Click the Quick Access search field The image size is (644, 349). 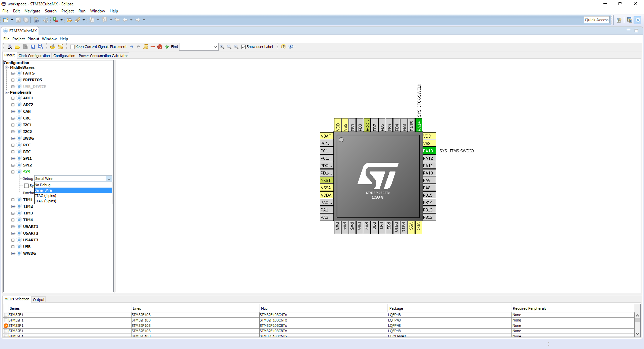coord(596,20)
